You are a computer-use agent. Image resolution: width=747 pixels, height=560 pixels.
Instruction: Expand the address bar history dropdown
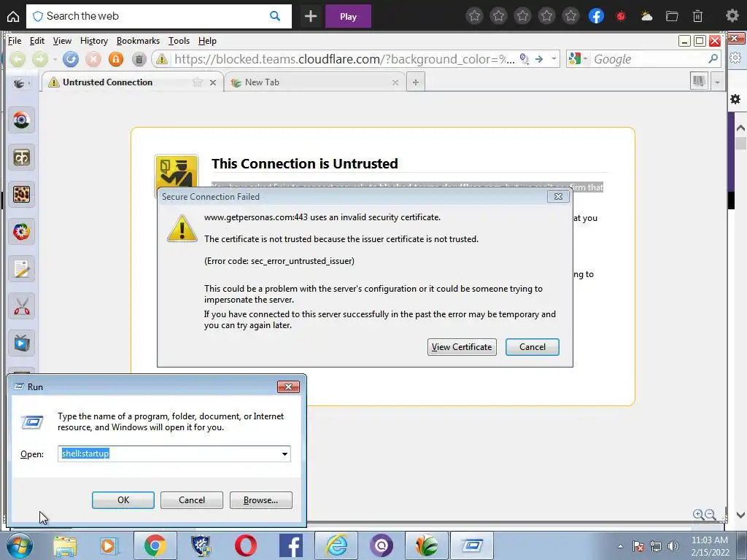pos(554,59)
